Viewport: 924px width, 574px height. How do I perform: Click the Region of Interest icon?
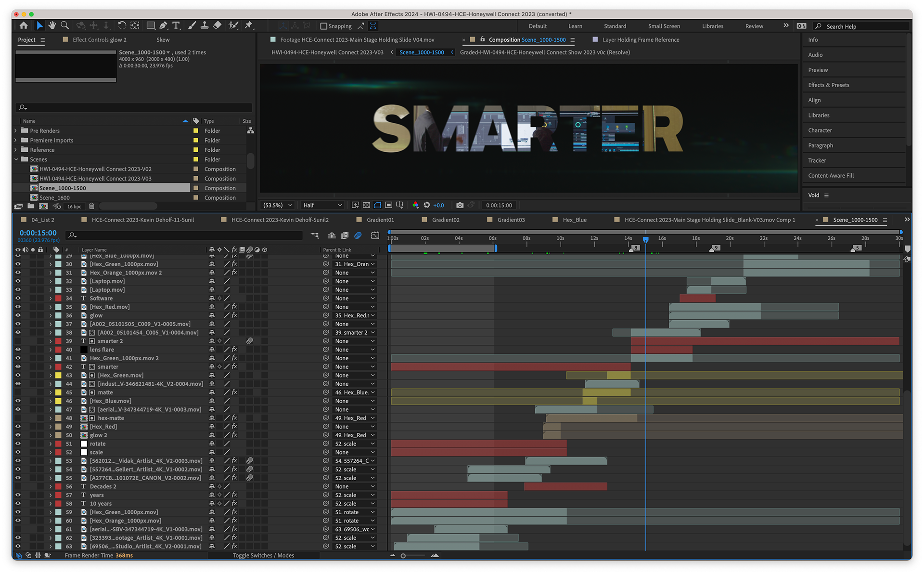[389, 205]
